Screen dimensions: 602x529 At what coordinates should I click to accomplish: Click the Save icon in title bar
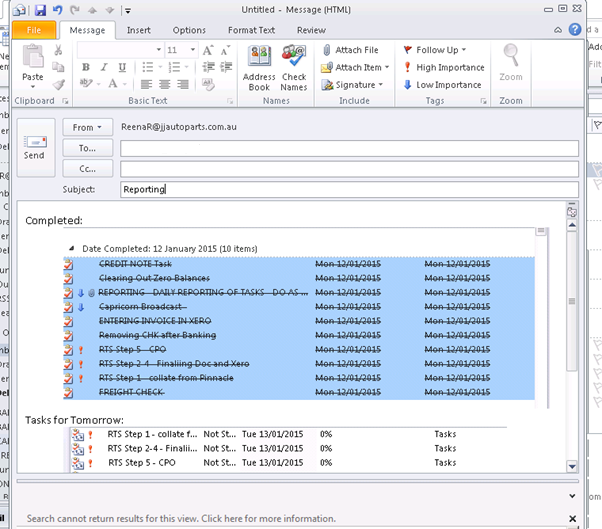(x=40, y=9)
